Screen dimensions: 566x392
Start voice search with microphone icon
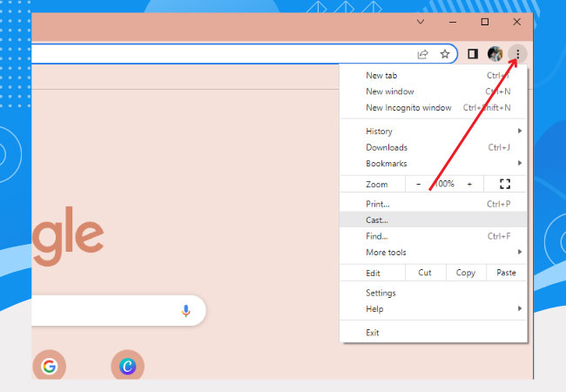tap(185, 311)
